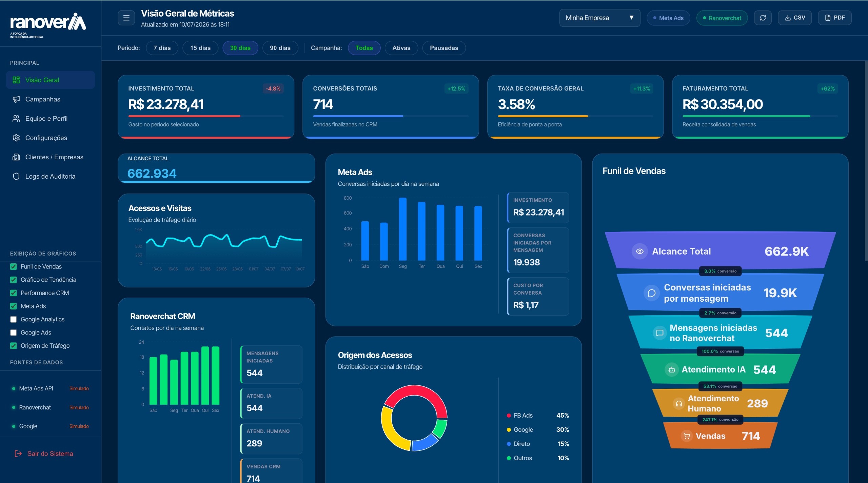
Task: Go to Equipe e Perfil
Action: click(51, 119)
